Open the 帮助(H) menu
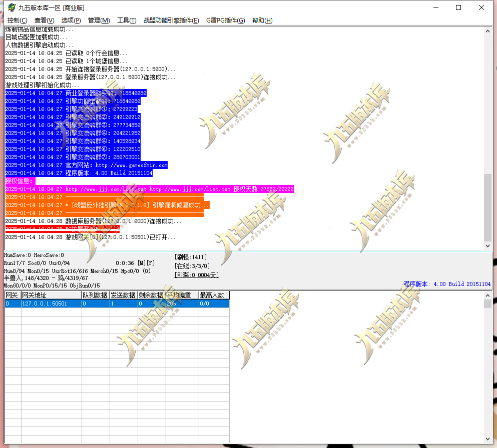The width and height of the screenshot is (497, 448). tap(262, 20)
